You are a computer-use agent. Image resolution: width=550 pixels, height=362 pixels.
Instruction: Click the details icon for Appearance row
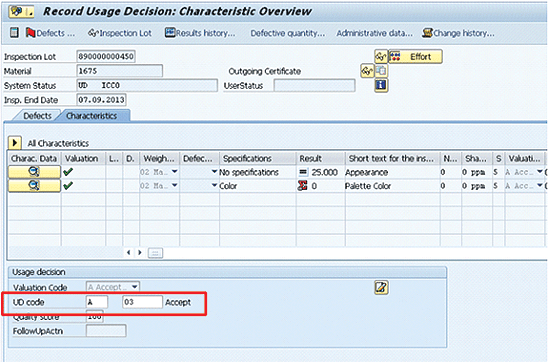34,172
